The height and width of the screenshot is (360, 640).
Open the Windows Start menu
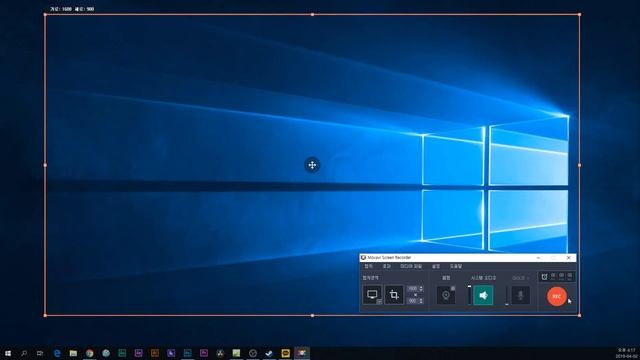8,353
